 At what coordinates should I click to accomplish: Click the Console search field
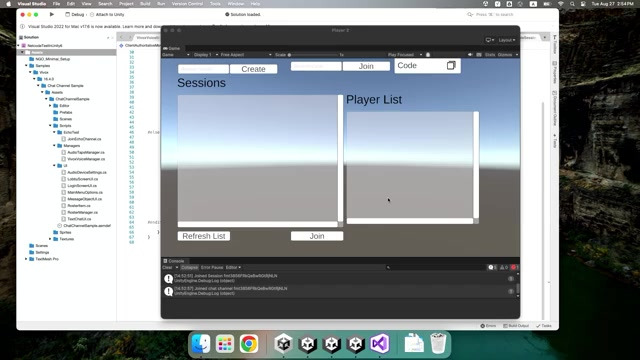pos(435,267)
